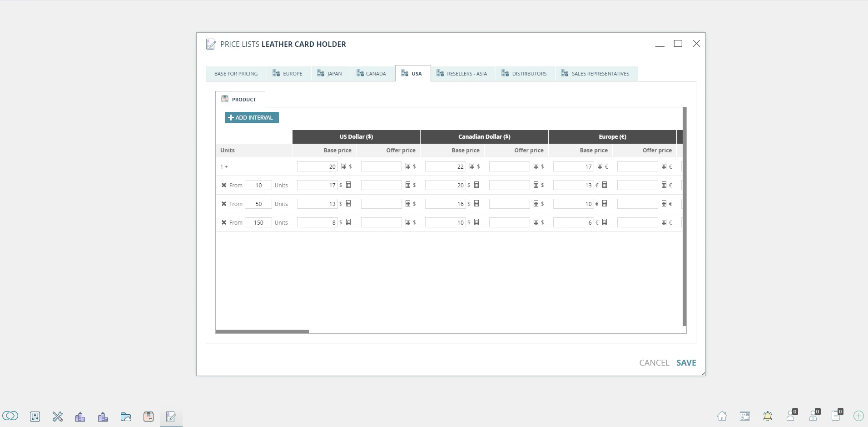This screenshot has width=868, height=427.
Task: Select the SALES REPRESENTATIVES tab
Action: 600,73
